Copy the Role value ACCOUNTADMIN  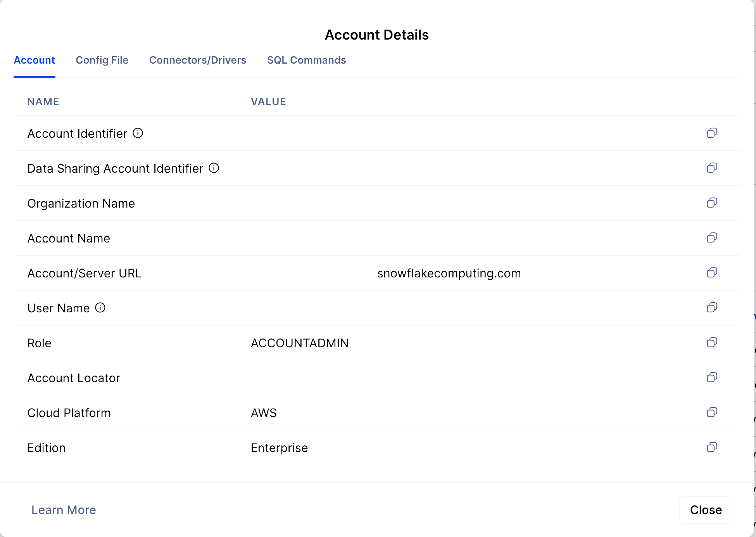tap(712, 343)
